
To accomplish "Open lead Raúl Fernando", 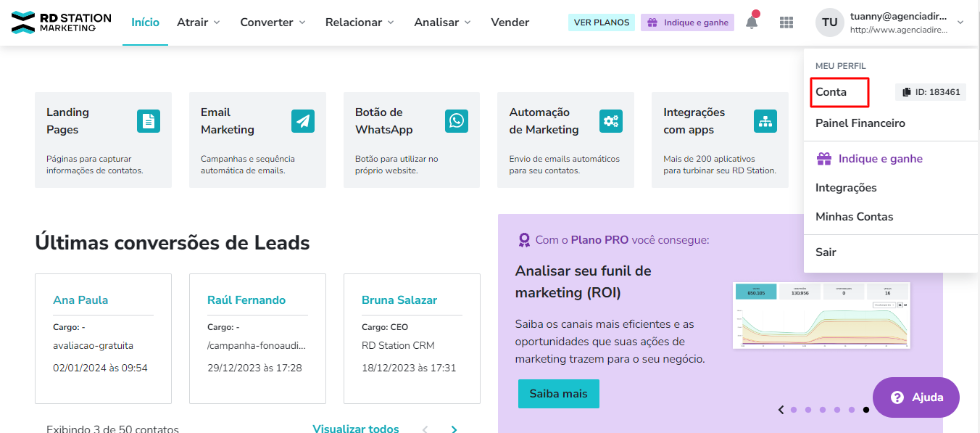I will coord(246,300).
